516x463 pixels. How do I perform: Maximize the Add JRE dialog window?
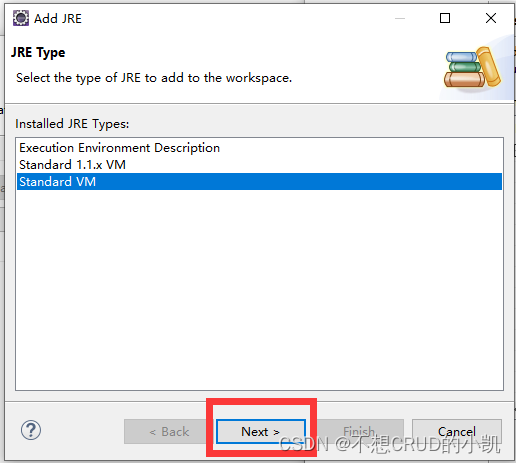[445, 18]
